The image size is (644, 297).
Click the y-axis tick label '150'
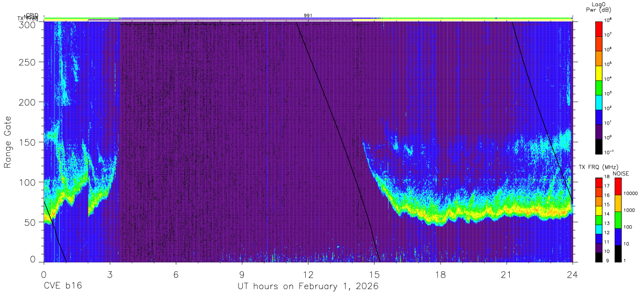point(28,142)
